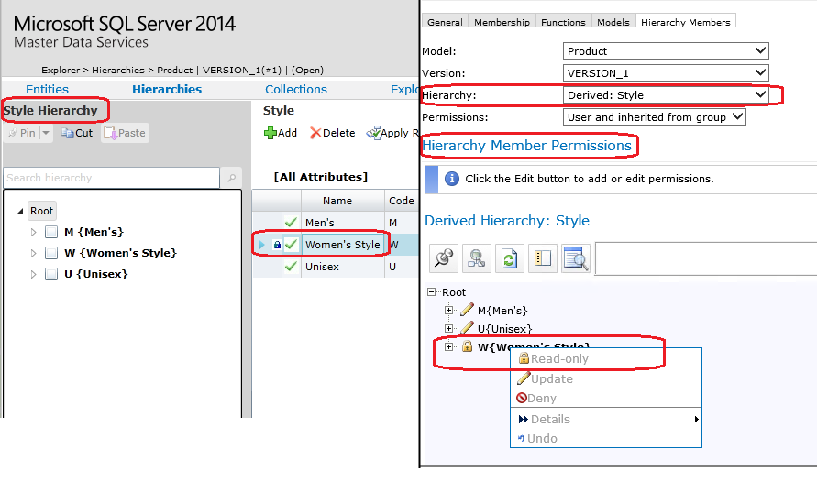Viewport: 817px width, 504px height.
Task: Expand the M {Men's} tree node arrow
Action: tap(33, 232)
